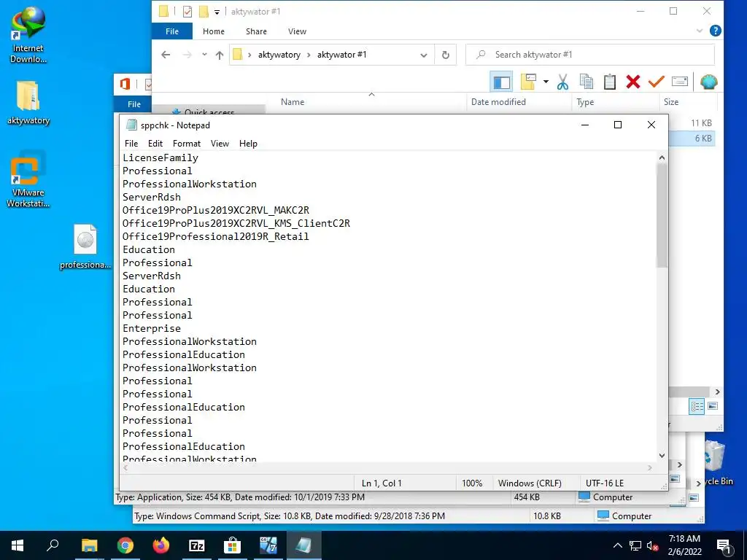The width and height of the screenshot is (747, 560).
Task: Open taskbar Search magnifier
Action: tap(53, 545)
